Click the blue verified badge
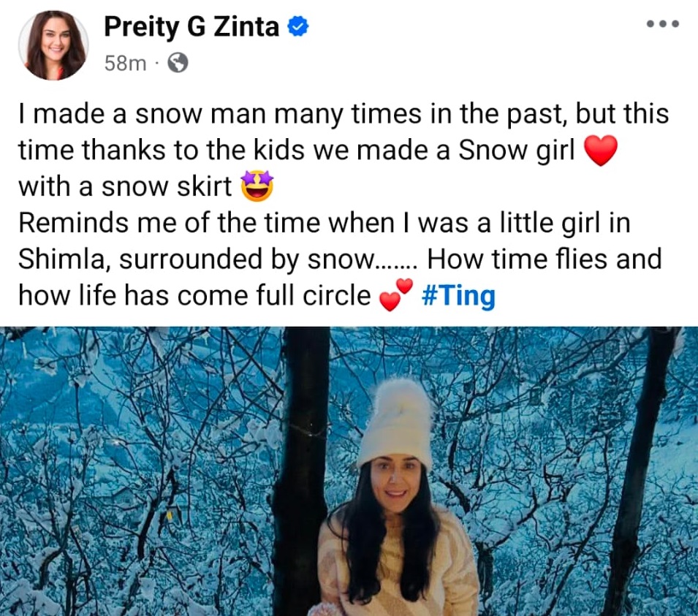 [x=298, y=28]
